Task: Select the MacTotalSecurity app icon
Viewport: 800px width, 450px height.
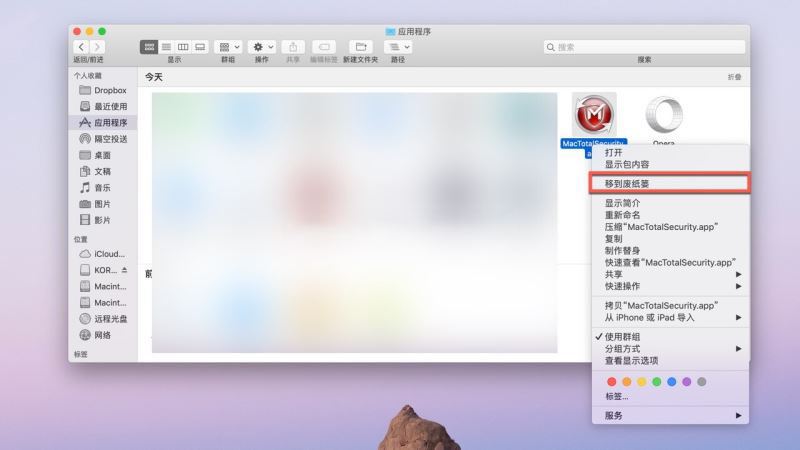Action: pyautogui.click(x=594, y=115)
